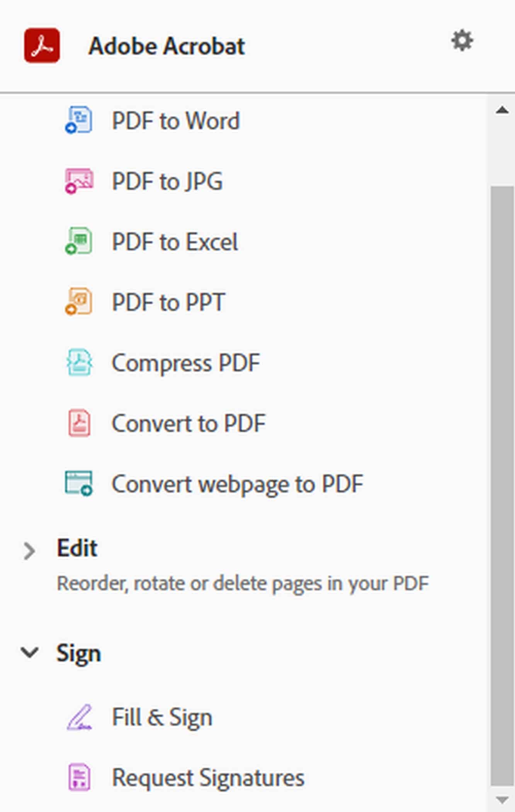Click the PDF to JPG icon
The height and width of the screenshot is (812, 515).
[x=79, y=181]
